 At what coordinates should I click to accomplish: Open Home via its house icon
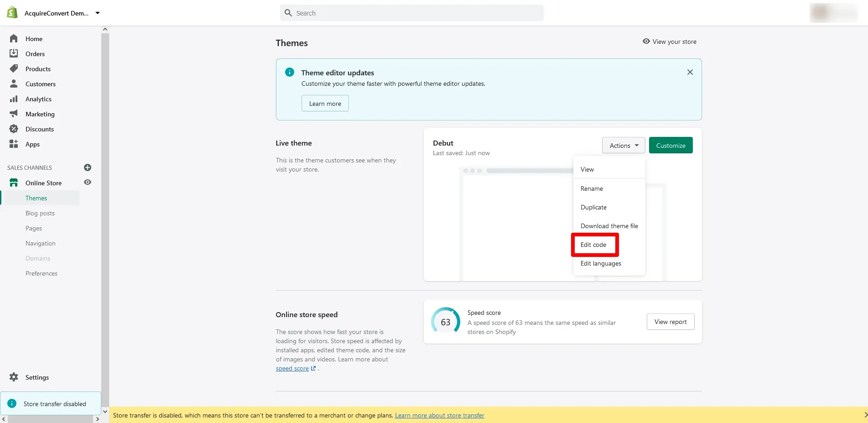[14, 39]
